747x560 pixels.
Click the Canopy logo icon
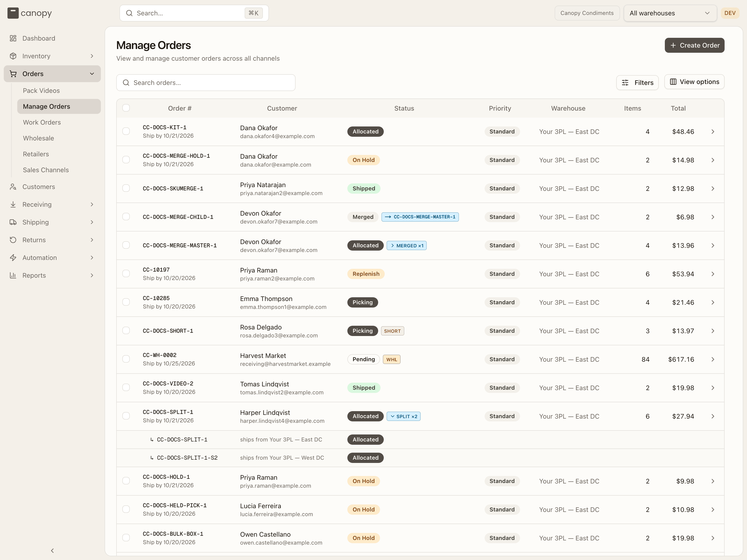pyautogui.click(x=13, y=13)
